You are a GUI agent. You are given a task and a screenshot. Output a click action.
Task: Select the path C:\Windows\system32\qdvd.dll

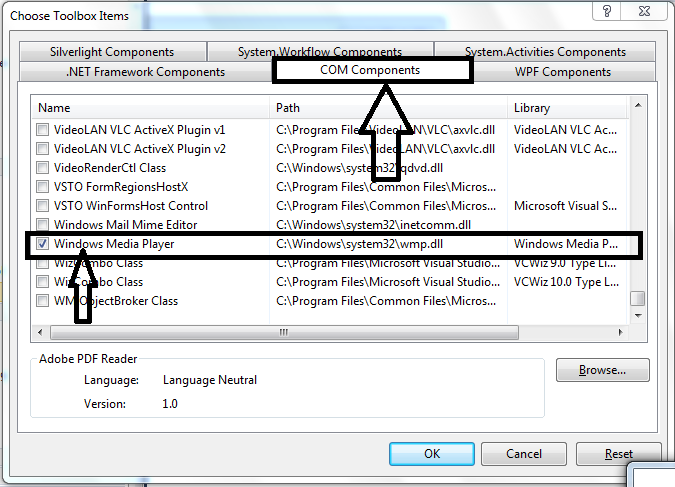tap(359, 168)
